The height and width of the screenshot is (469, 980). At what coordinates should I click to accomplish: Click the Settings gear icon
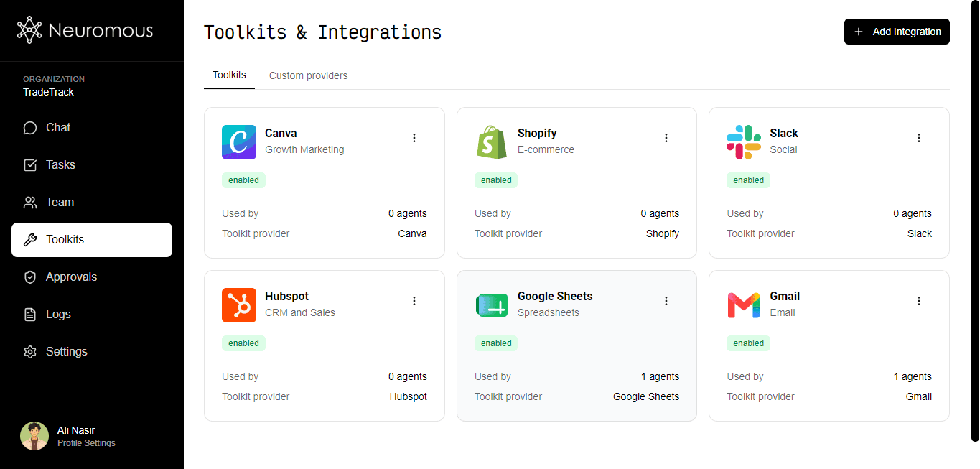(x=30, y=352)
